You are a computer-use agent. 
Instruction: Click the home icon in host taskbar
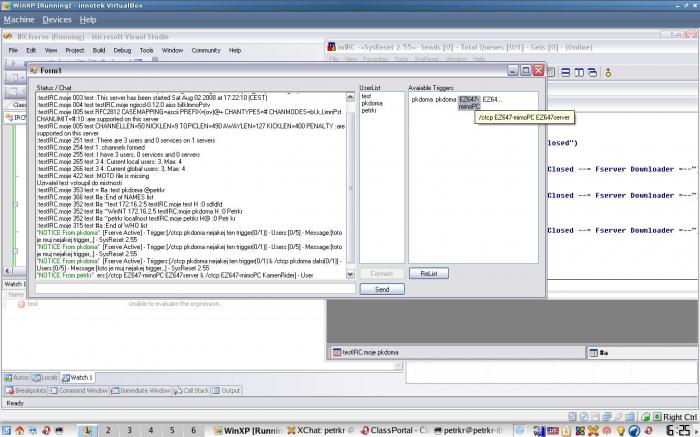pos(20,431)
